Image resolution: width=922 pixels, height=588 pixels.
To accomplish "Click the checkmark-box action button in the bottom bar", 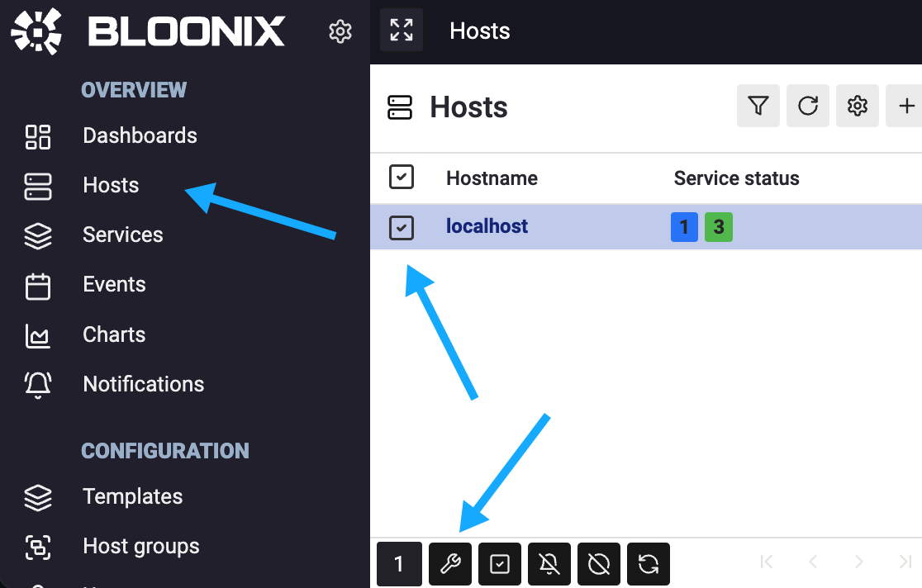I will point(500,564).
